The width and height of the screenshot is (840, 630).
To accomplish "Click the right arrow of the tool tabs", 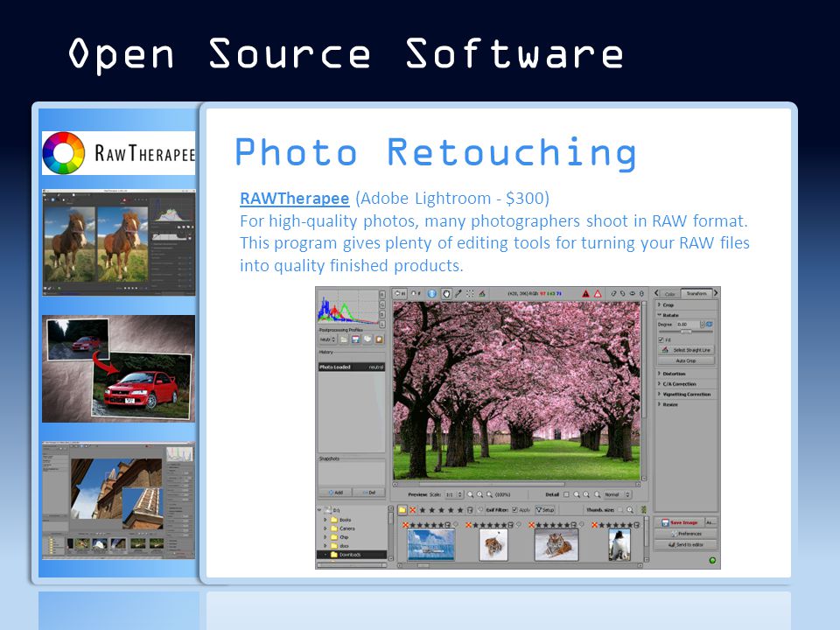I will pyautogui.click(x=716, y=293).
